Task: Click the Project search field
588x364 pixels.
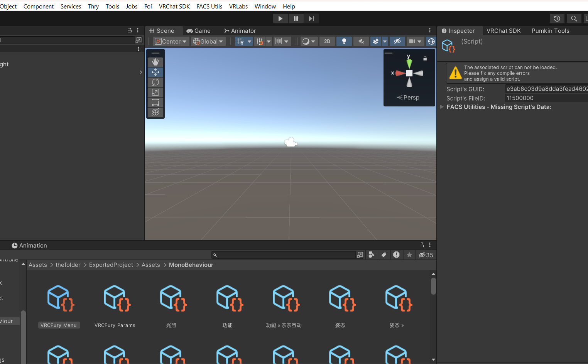Action: tap(283, 255)
